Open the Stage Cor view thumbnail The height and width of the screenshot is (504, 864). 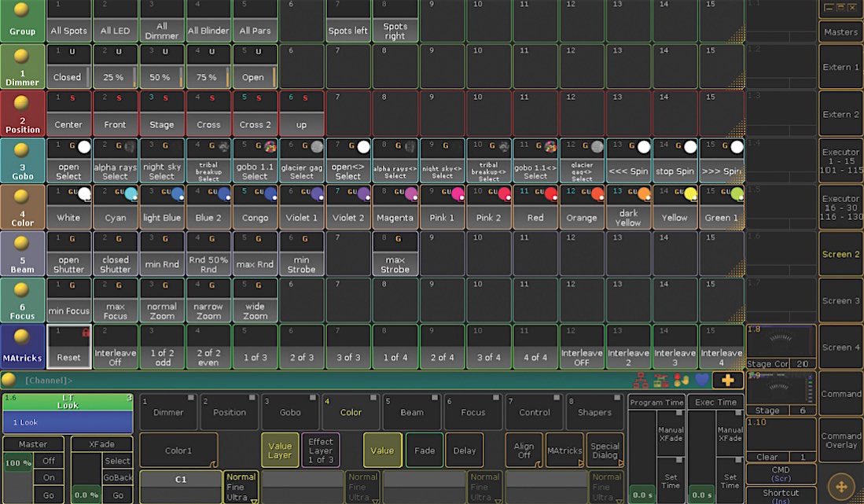tap(781, 347)
